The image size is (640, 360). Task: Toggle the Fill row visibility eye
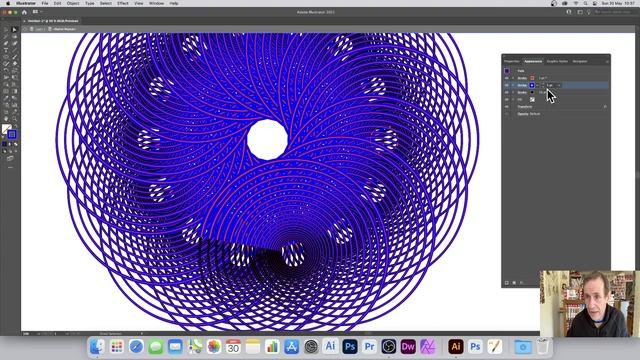click(507, 100)
